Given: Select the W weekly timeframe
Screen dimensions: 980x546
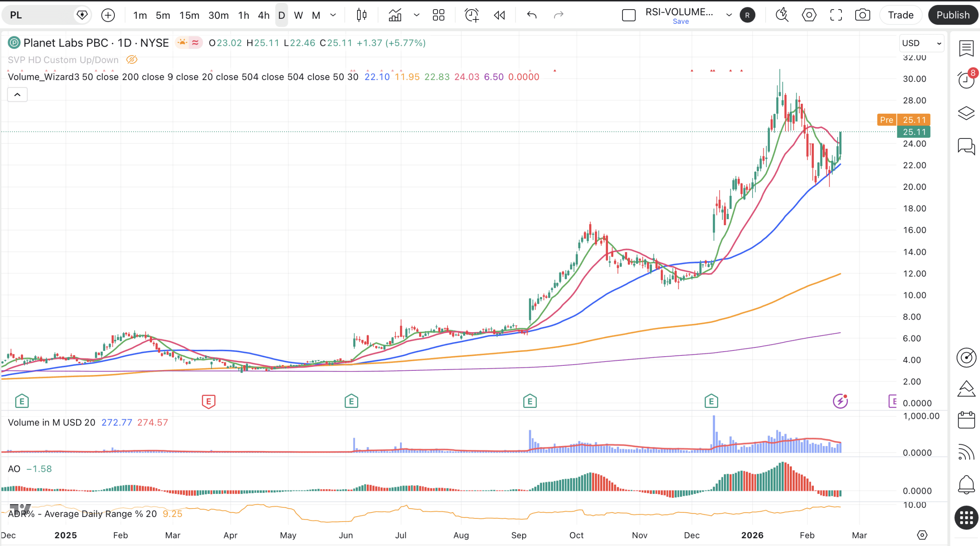Looking at the screenshot, I should [298, 15].
